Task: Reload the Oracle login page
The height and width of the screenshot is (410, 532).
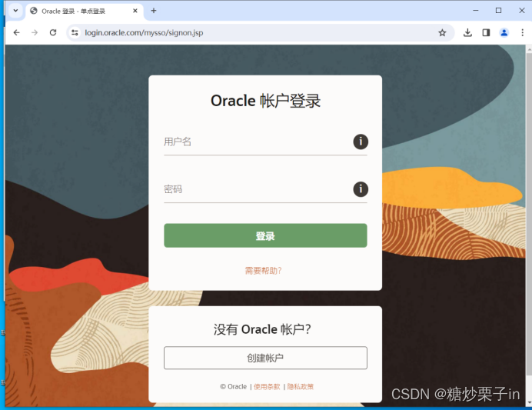Action: point(53,32)
